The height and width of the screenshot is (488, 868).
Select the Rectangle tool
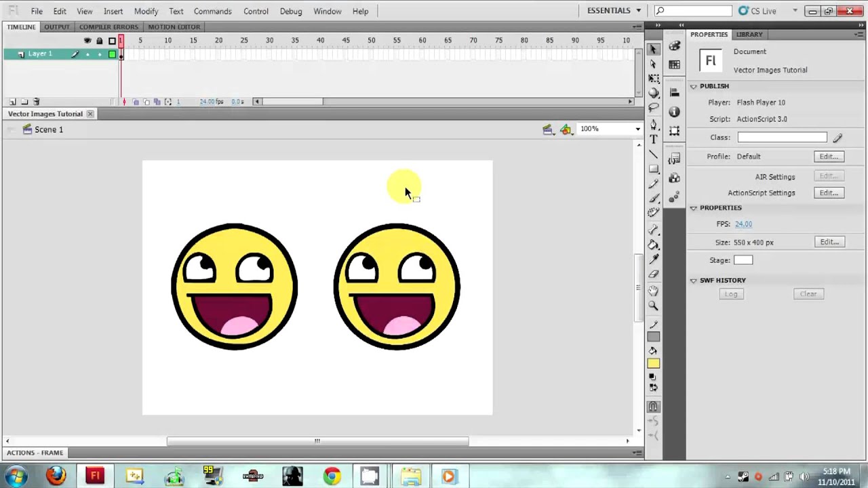click(653, 169)
